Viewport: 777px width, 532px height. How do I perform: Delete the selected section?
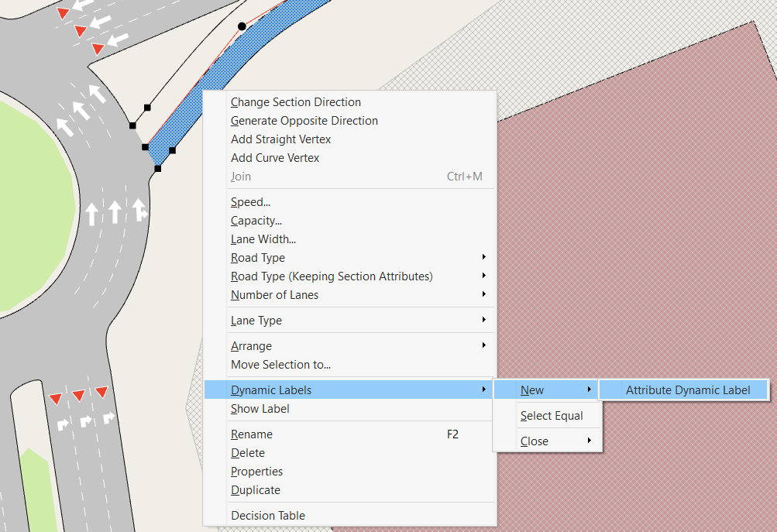(247, 453)
